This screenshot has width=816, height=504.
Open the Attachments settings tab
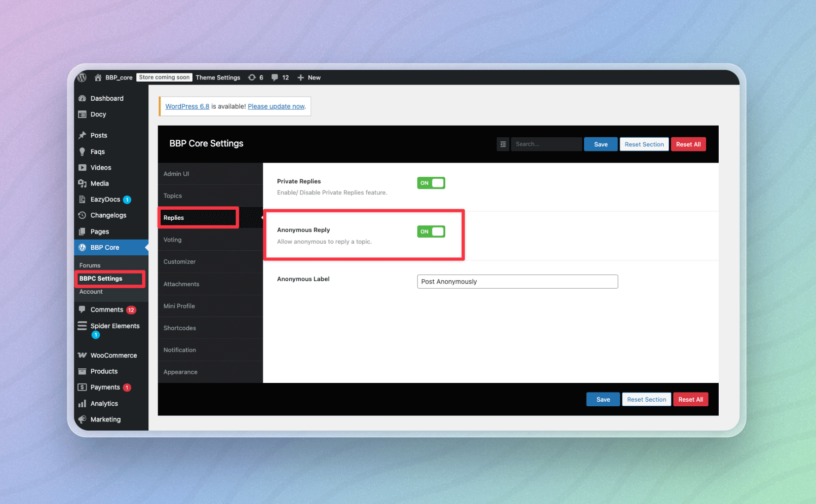tap(181, 284)
